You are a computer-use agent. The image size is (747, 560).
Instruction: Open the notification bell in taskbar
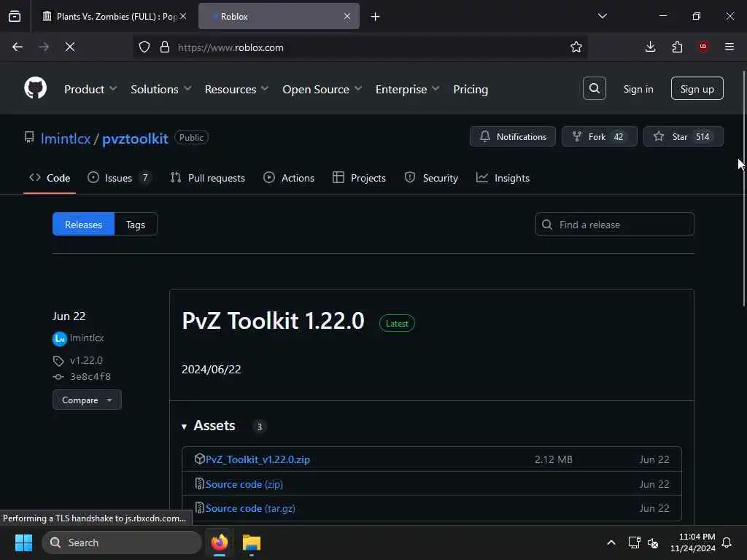point(727,542)
